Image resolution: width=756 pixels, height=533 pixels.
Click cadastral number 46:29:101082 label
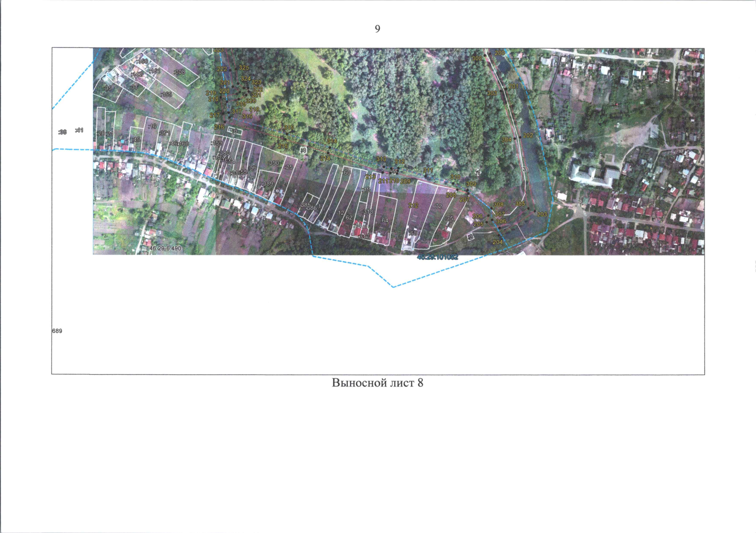(438, 257)
